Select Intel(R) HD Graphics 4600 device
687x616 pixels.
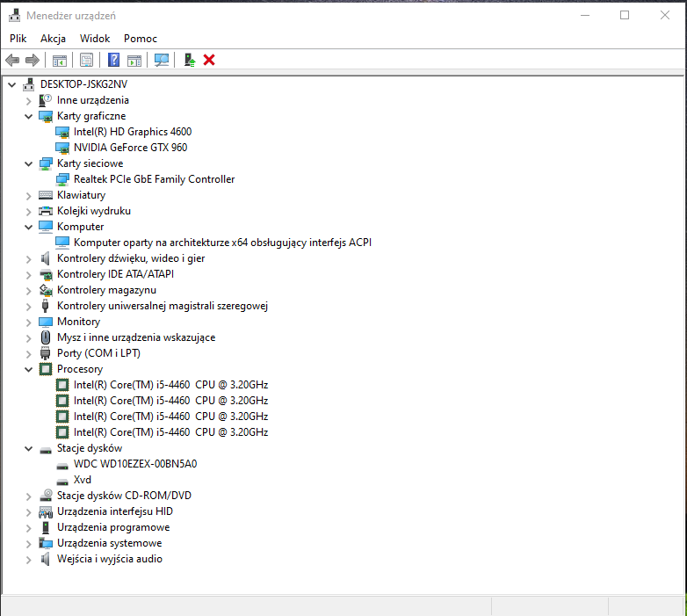point(133,132)
